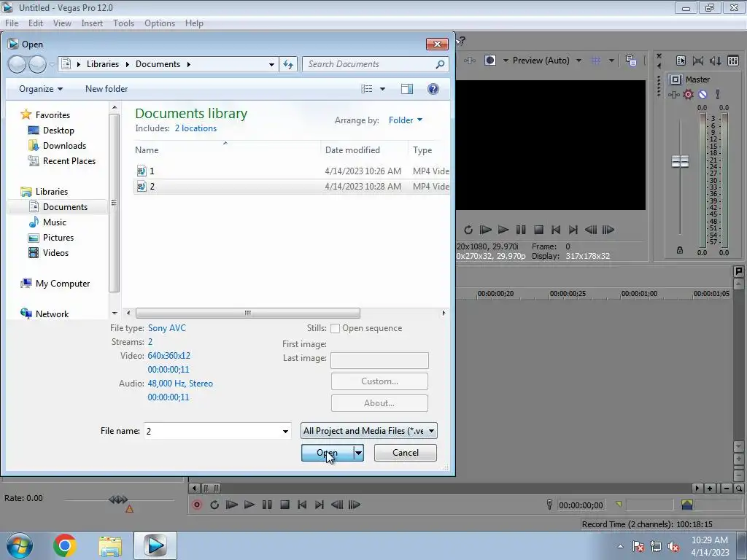The image size is (747, 560).
Task: Click Zoom tool magnifier on timeline
Action: (739, 488)
